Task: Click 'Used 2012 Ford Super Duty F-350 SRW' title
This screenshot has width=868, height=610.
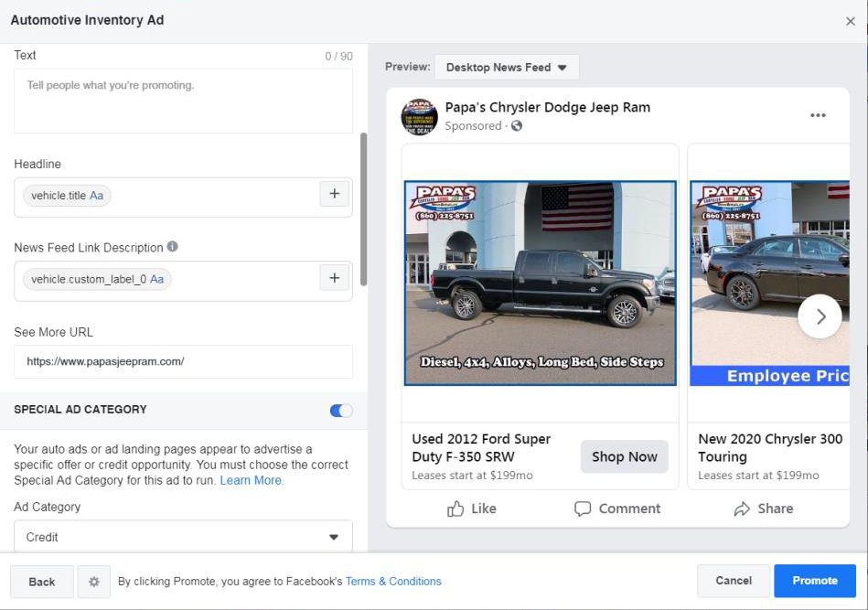Action: tap(481, 448)
